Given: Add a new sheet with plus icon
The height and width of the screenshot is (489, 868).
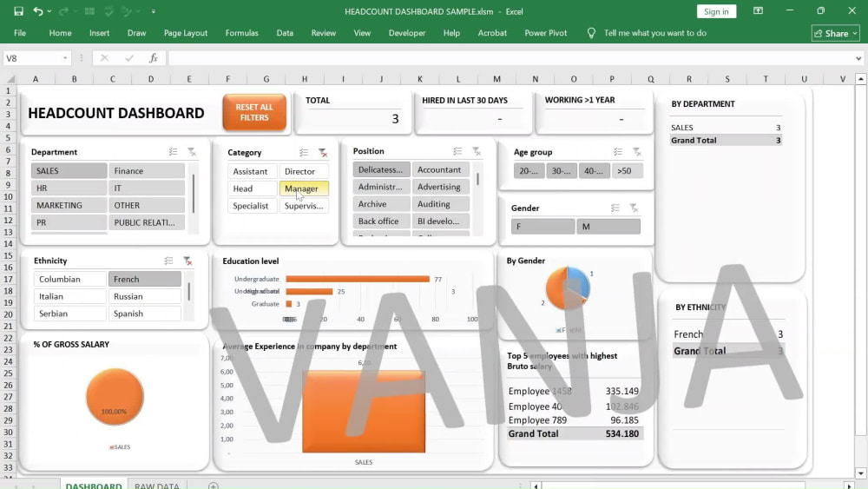Looking at the screenshot, I should tap(214, 486).
